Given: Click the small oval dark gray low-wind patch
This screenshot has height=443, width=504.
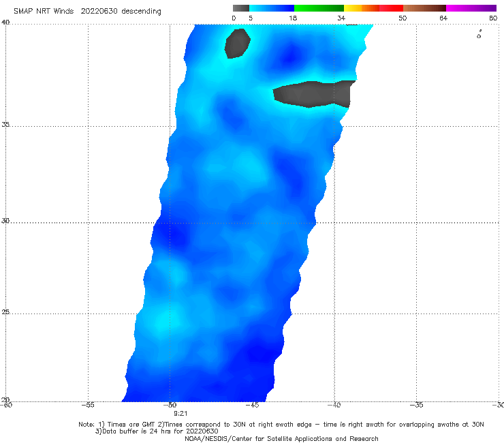Looking at the screenshot, I should click(x=237, y=44).
